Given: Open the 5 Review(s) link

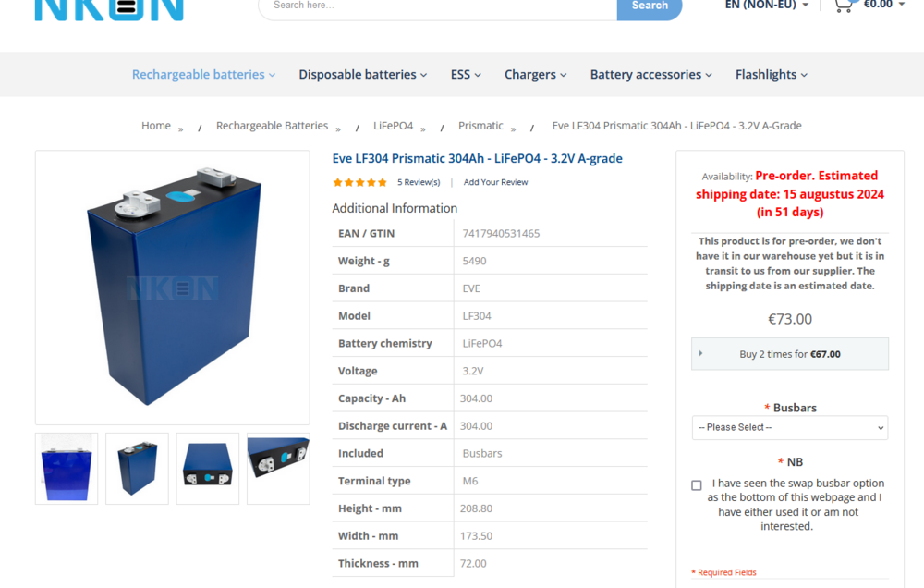Looking at the screenshot, I should [419, 182].
